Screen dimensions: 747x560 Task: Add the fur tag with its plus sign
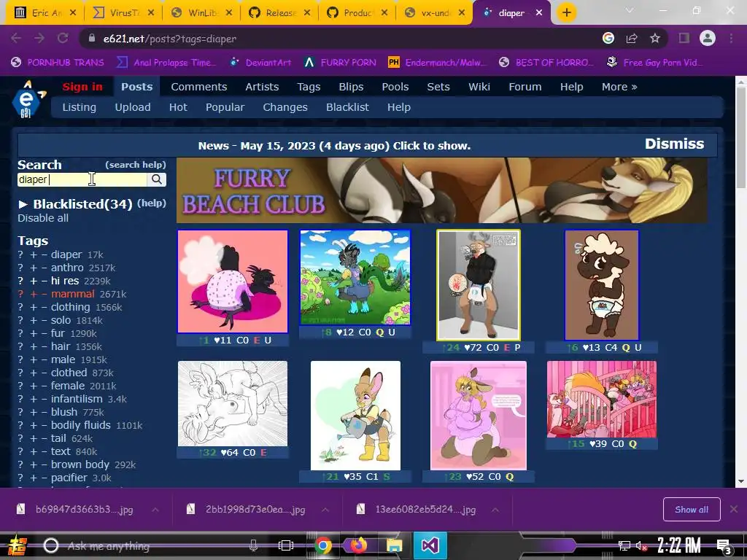tap(34, 333)
